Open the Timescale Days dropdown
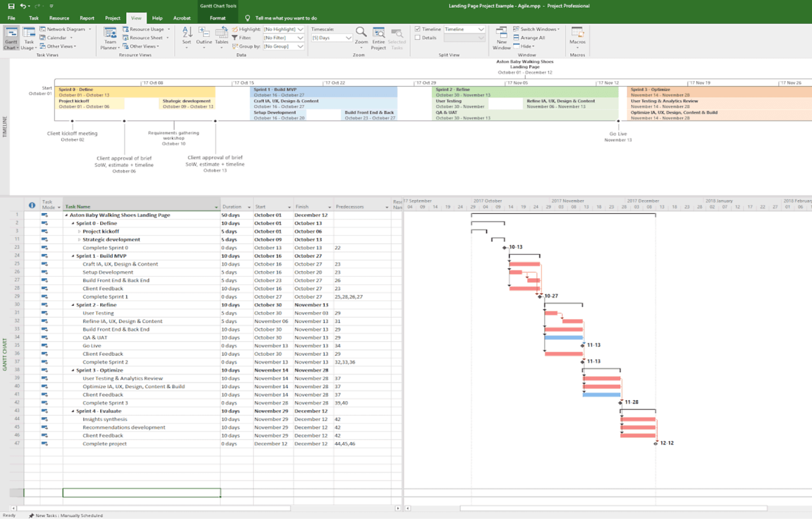Image resolution: width=812 pixels, height=519 pixels. click(x=348, y=38)
